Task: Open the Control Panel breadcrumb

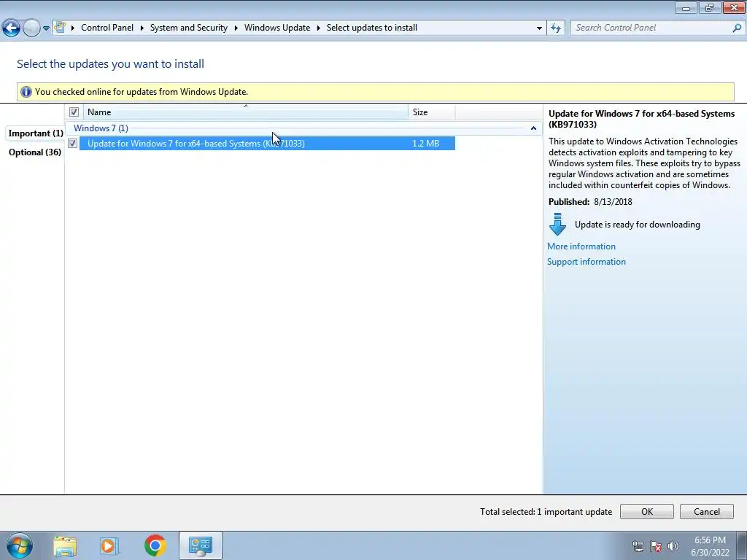Action: tap(107, 28)
